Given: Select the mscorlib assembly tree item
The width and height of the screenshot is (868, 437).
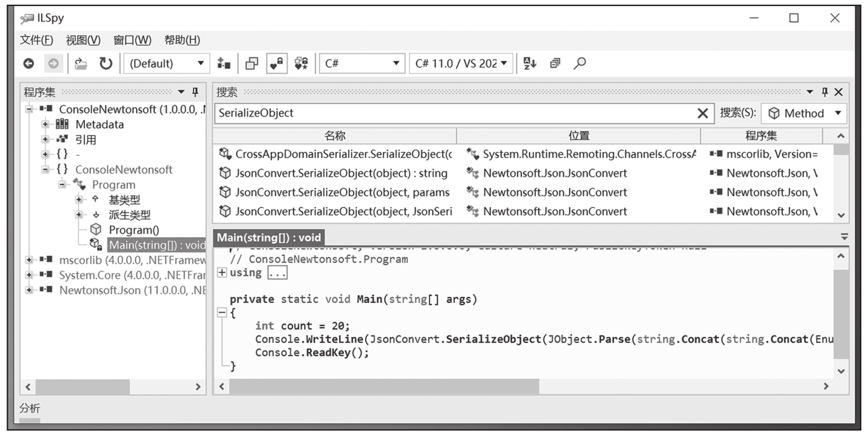Looking at the screenshot, I should click(x=132, y=260).
